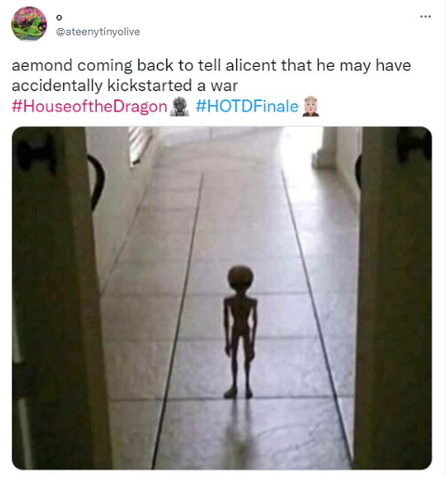Select the display name "o"
Screen dimensions: 448x477
click(x=59, y=18)
